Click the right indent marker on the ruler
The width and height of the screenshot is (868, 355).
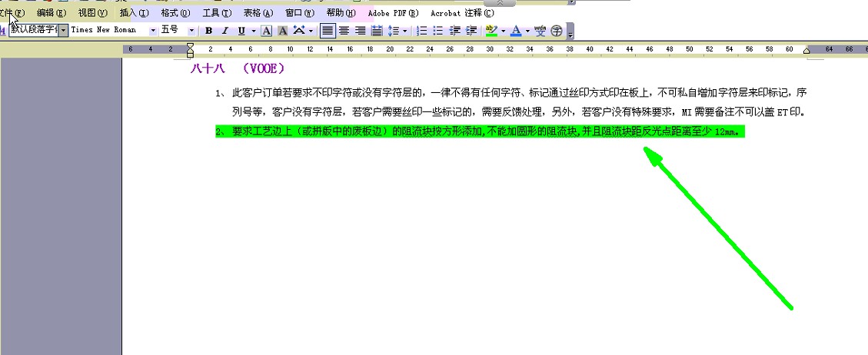807,51
